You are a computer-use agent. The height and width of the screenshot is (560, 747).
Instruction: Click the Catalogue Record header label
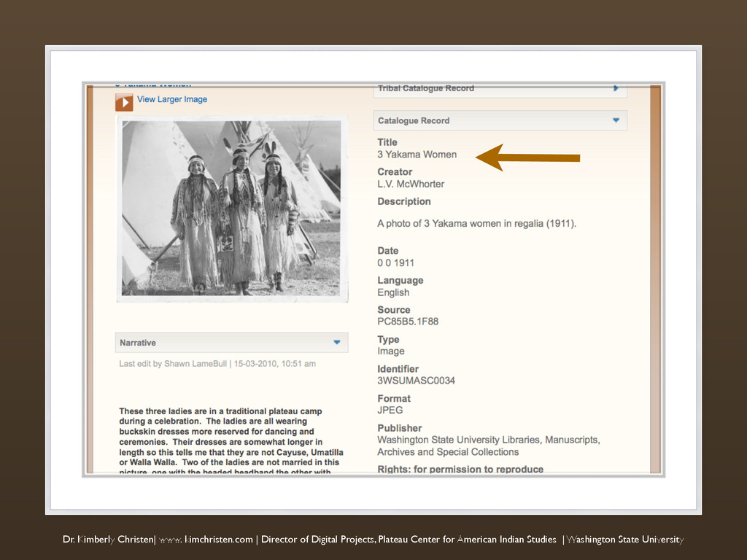[x=414, y=120]
